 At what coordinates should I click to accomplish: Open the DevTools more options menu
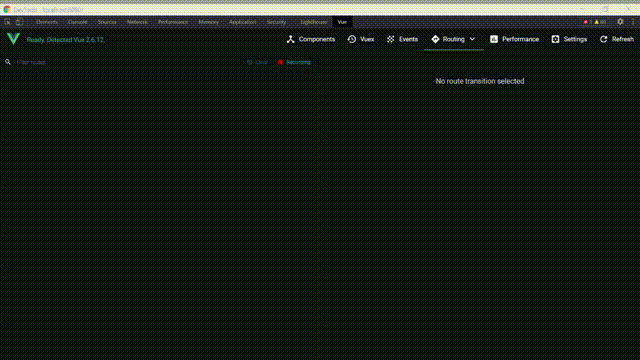click(x=633, y=22)
